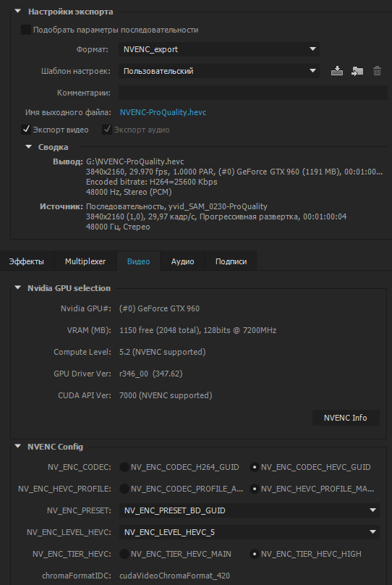This screenshot has width=392, height=585.
Task: Delete preset trash icon
Action: click(377, 71)
